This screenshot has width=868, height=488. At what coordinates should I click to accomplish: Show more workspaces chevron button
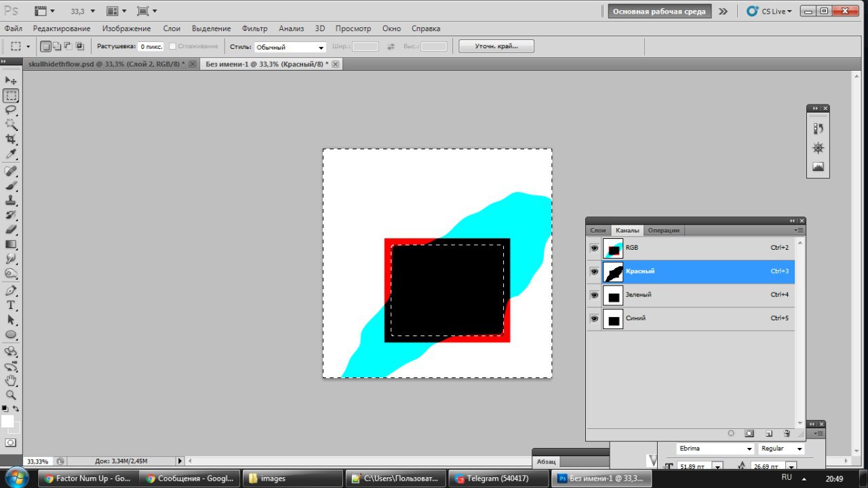724,12
